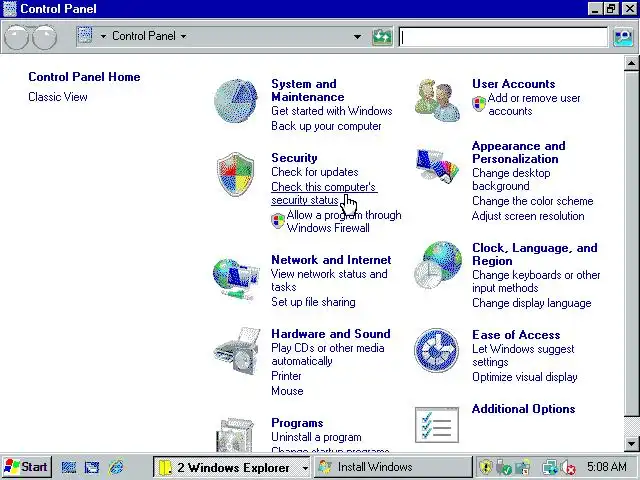Click the Printer link
Viewport: 640px width, 480px height.
click(286, 376)
